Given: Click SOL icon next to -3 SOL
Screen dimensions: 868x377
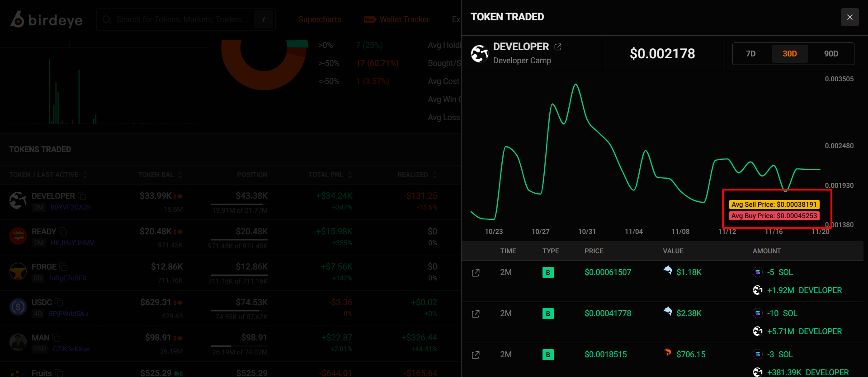Looking at the screenshot, I should pyautogui.click(x=758, y=354).
